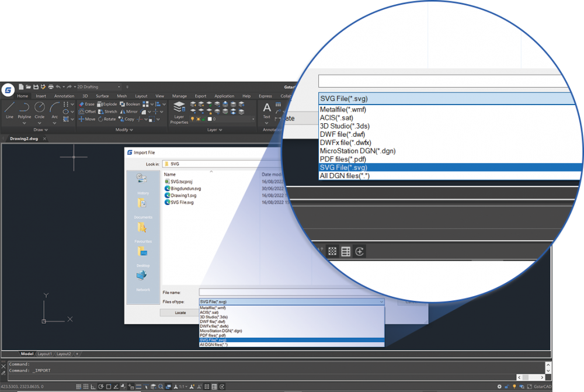Toggle layer lock icon in Layer dropdown
Image resolution: width=584 pixels, height=392 pixels.
[203, 119]
